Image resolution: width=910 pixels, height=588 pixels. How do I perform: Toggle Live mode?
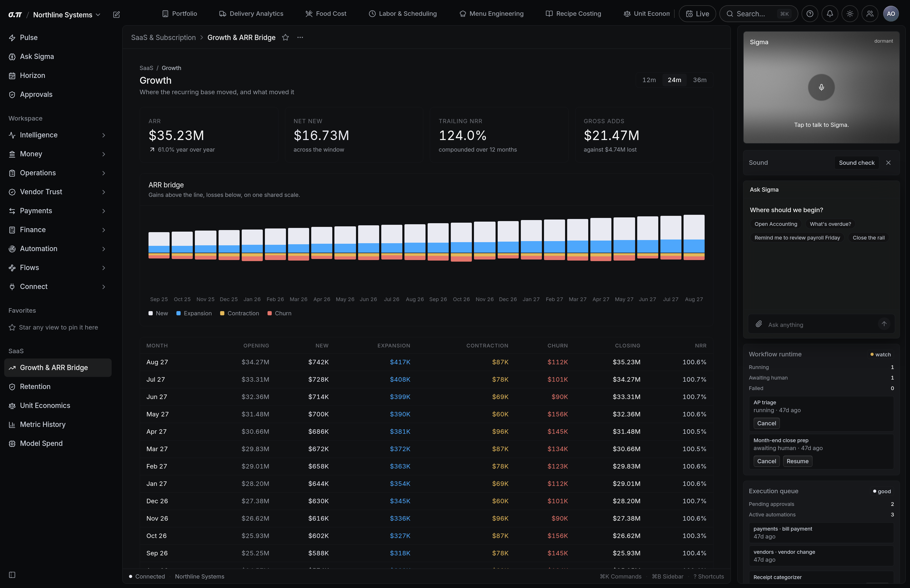697,14
